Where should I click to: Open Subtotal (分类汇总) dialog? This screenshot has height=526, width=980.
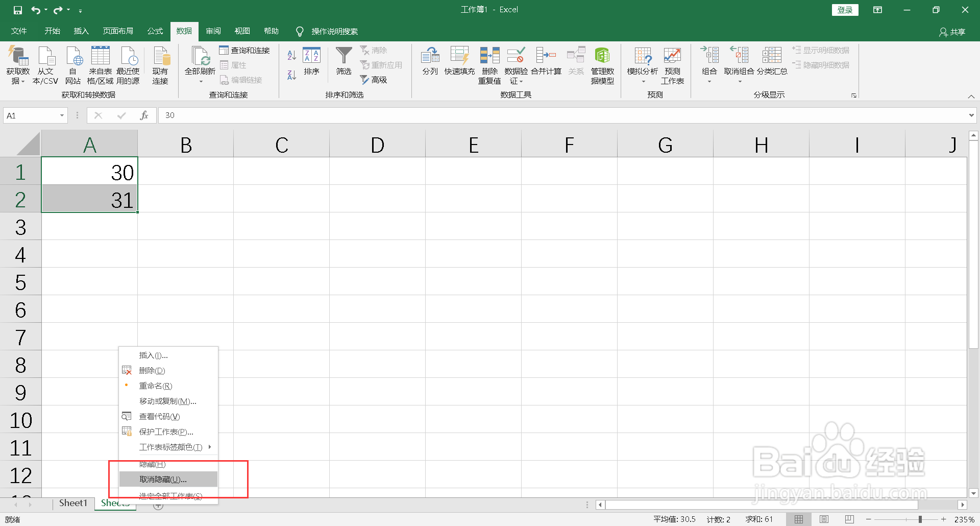click(772, 61)
